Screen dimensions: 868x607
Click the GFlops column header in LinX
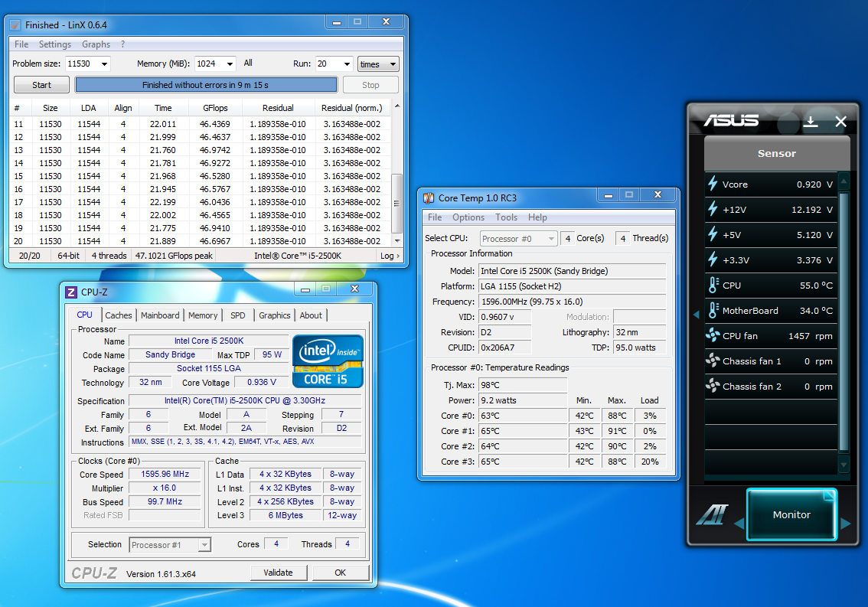pos(215,108)
